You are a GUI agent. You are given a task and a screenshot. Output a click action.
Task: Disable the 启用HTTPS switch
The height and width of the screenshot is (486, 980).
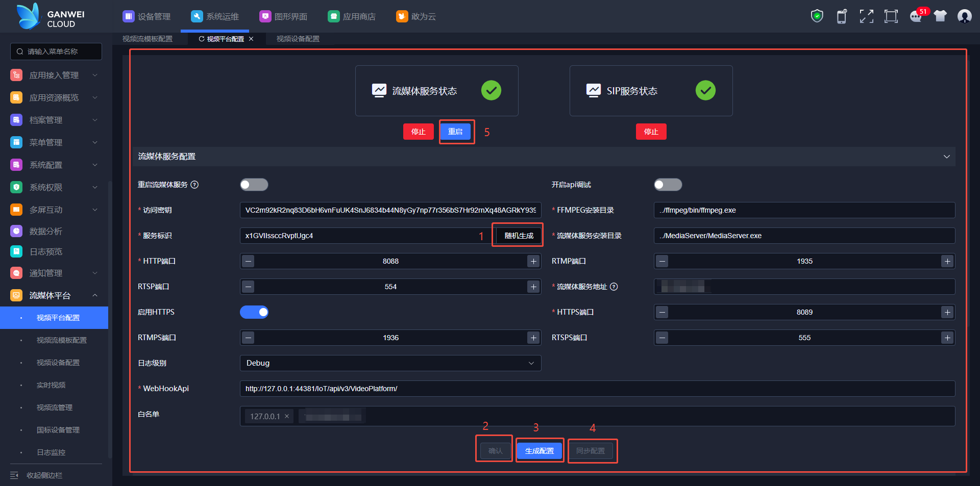pos(254,312)
